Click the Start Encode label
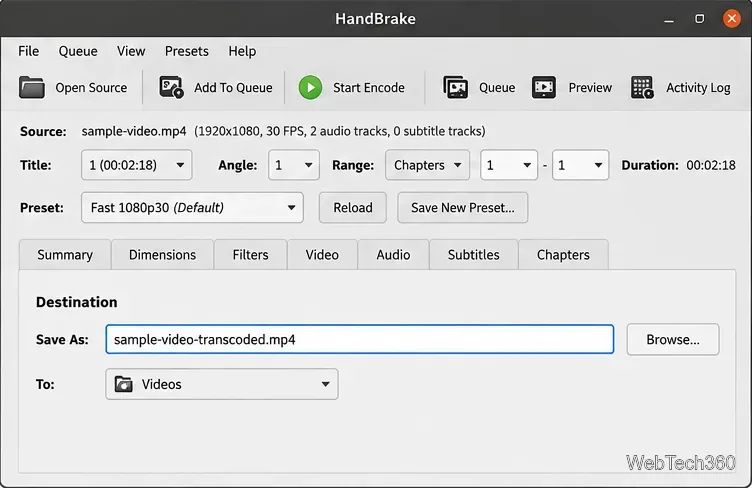This screenshot has width=752, height=488. [x=369, y=88]
